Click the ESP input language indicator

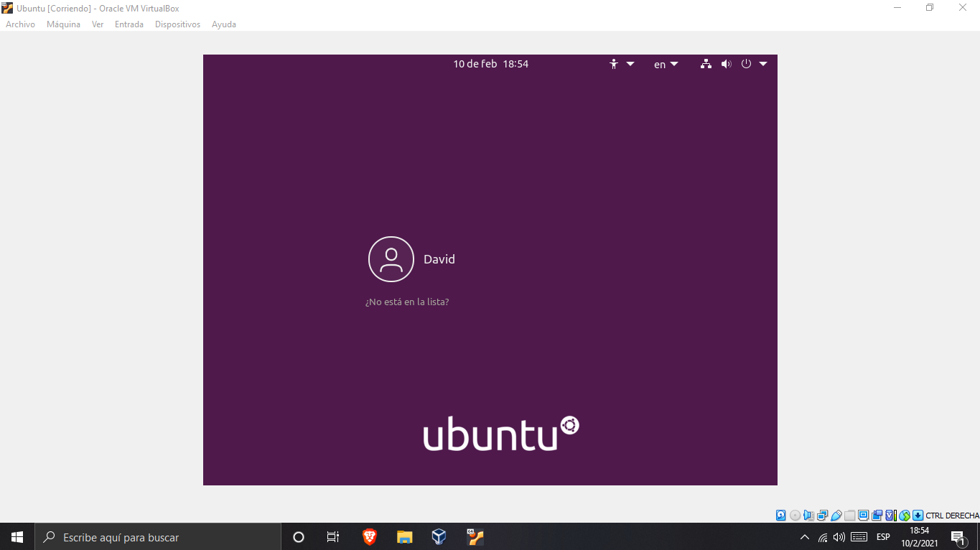tap(883, 537)
